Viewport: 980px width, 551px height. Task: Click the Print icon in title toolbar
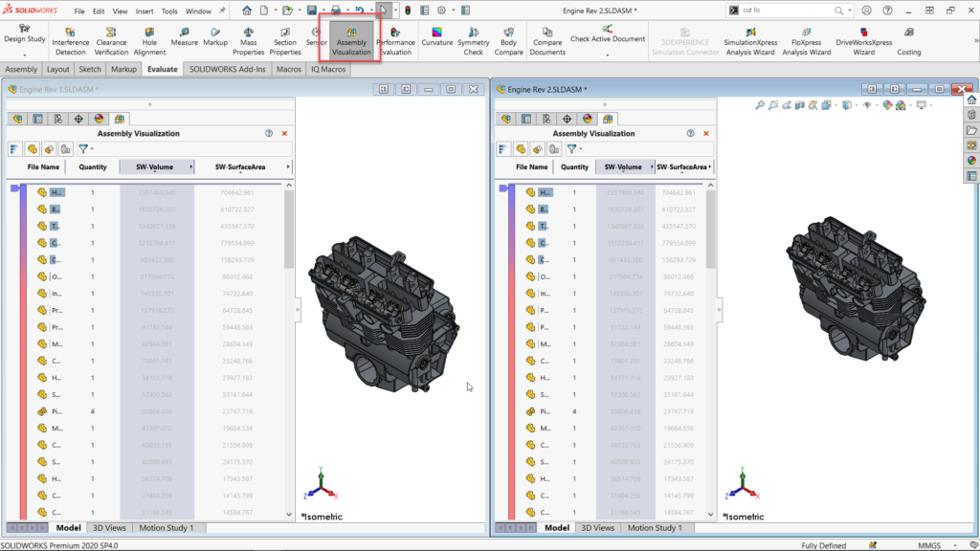(x=336, y=11)
